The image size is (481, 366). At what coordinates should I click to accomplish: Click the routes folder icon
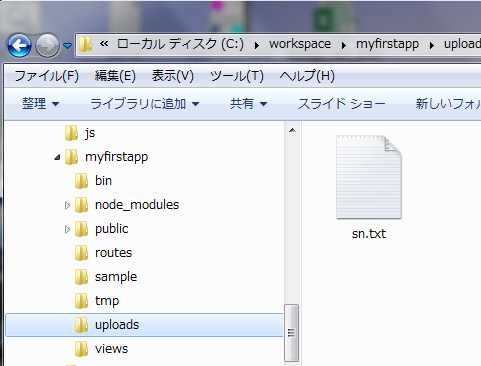81,252
